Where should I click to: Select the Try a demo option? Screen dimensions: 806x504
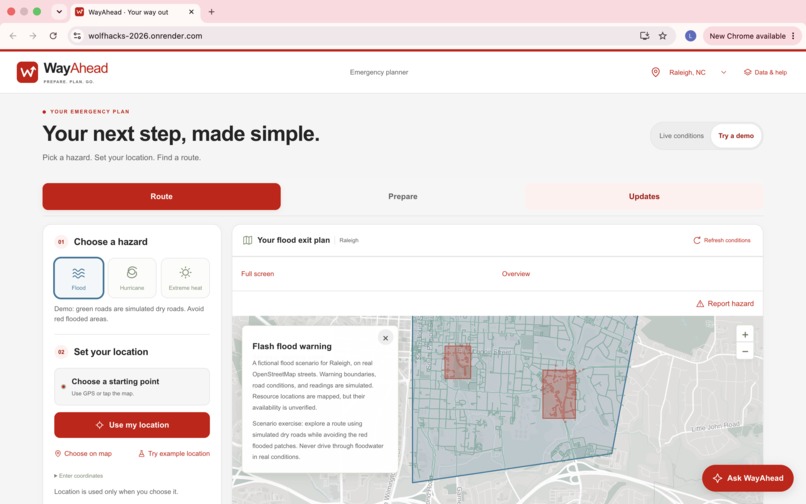(x=736, y=136)
